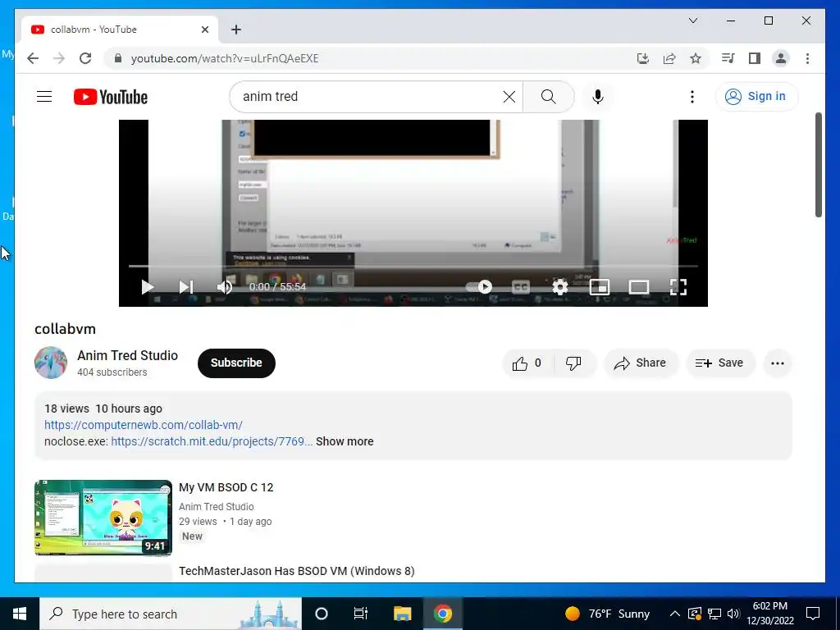840x630 pixels.
Task: Open TechMasterJason Has BSOD VM video
Action: point(297,571)
